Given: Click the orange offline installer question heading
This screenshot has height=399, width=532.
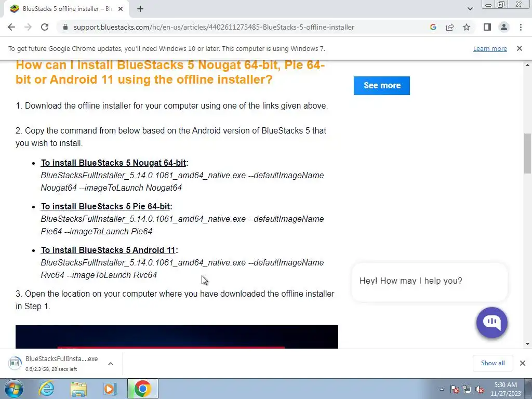Looking at the screenshot, I should tap(170, 72).
